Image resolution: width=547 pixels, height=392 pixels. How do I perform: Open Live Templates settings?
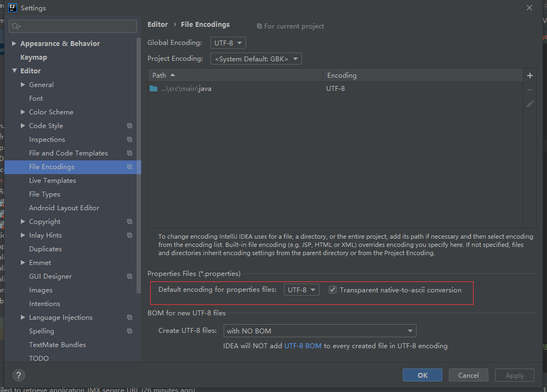[52, 181]
